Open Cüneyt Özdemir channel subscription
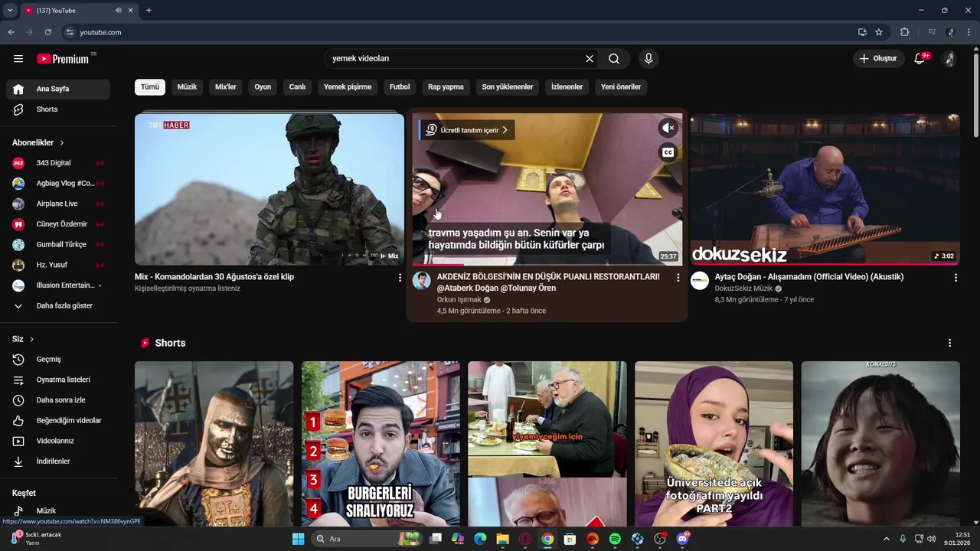980x551 pixels. (x=58, y=224)
